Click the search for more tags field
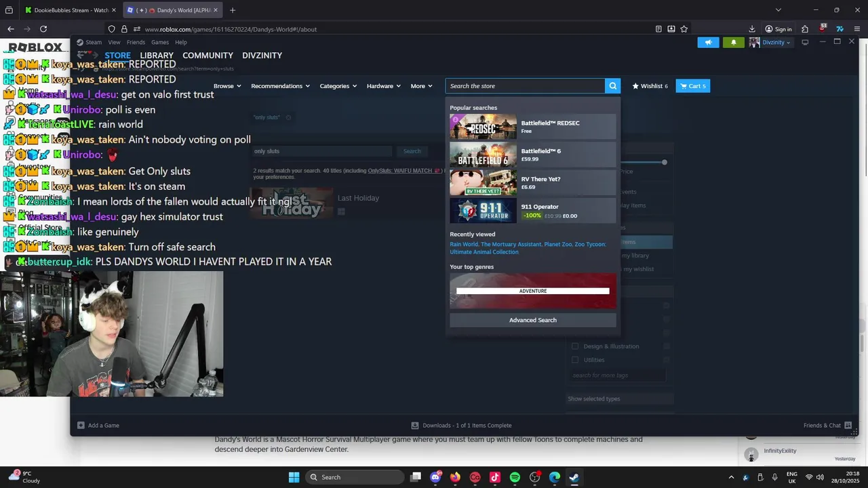Viewport: 868px width, 488px height. 617,375
